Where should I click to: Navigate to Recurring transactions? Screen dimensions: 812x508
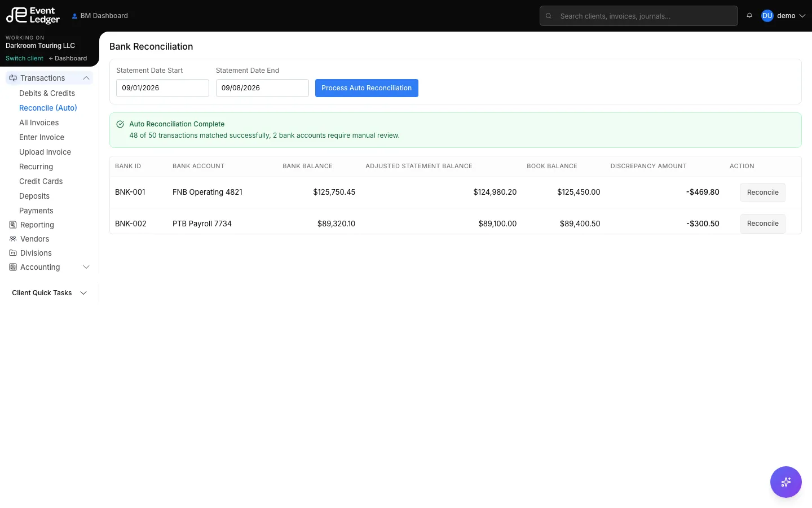36,167
